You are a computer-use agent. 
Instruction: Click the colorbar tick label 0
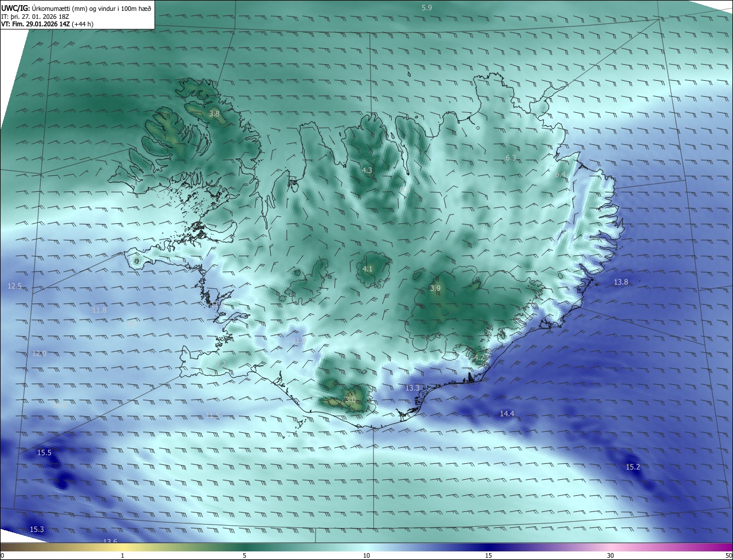click(2, 555)
